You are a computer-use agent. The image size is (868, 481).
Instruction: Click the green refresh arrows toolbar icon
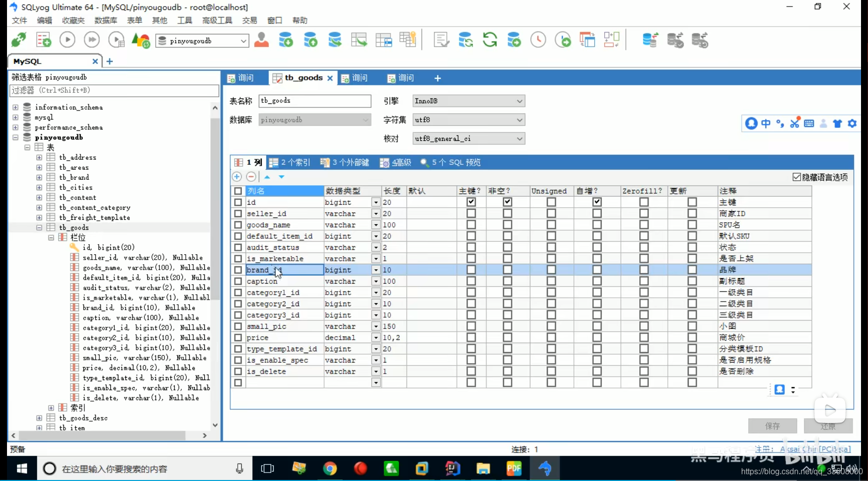click(x=490, y=40)
